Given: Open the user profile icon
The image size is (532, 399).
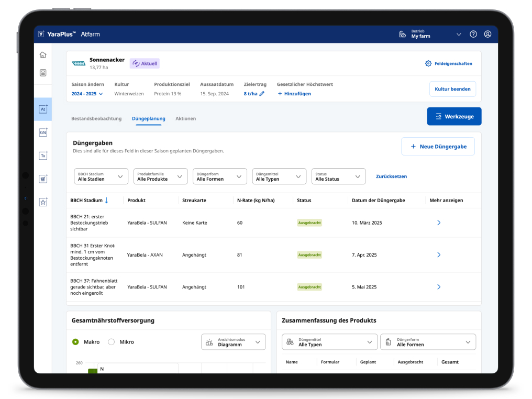Looking at the screenshot, I should point(487,35).
